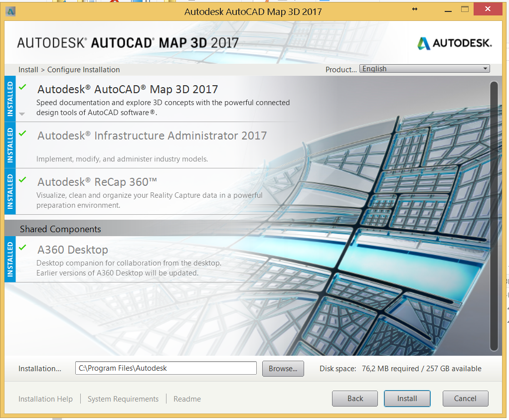The image size is (509, 420).
Task: Select A360 Desktop component title
Action: (x=73, y=250)
